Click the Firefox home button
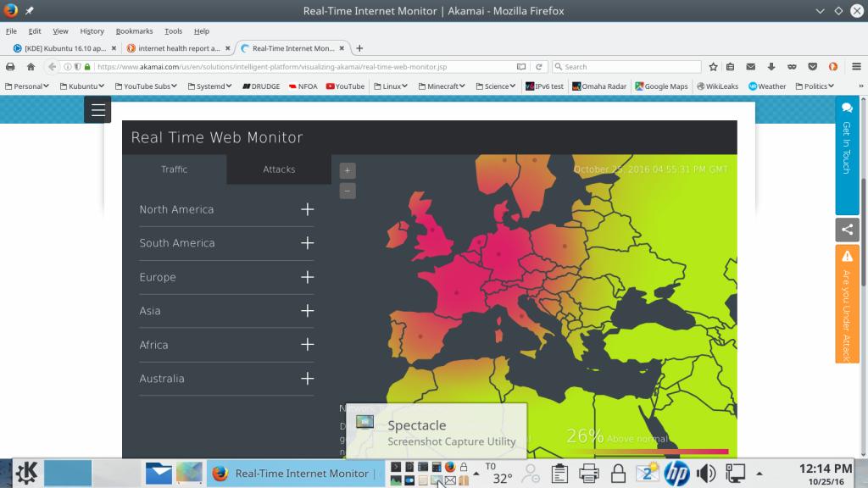868x488 pixels. (x=31, y=67)
